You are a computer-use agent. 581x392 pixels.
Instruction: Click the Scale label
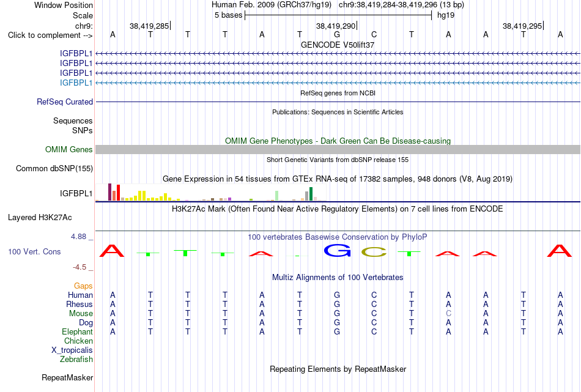[x=83, y=15]
